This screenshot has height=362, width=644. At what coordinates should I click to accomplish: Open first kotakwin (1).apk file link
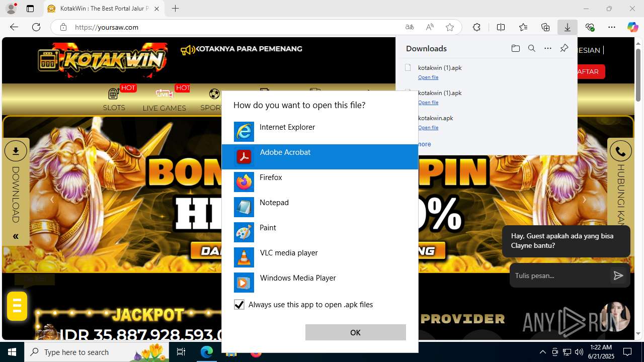click(x=428, y=77)
